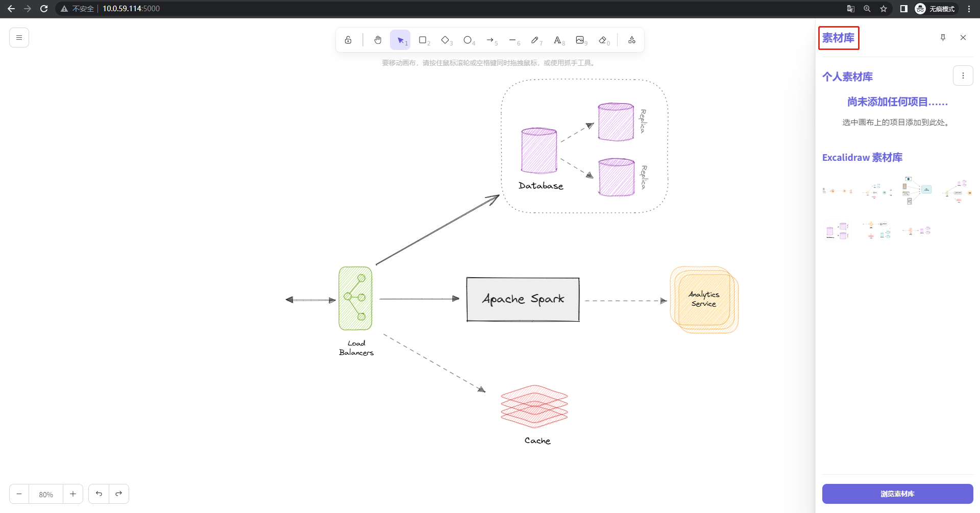Select the Line tool
The image size is (980, 513).
pos(512,40)
